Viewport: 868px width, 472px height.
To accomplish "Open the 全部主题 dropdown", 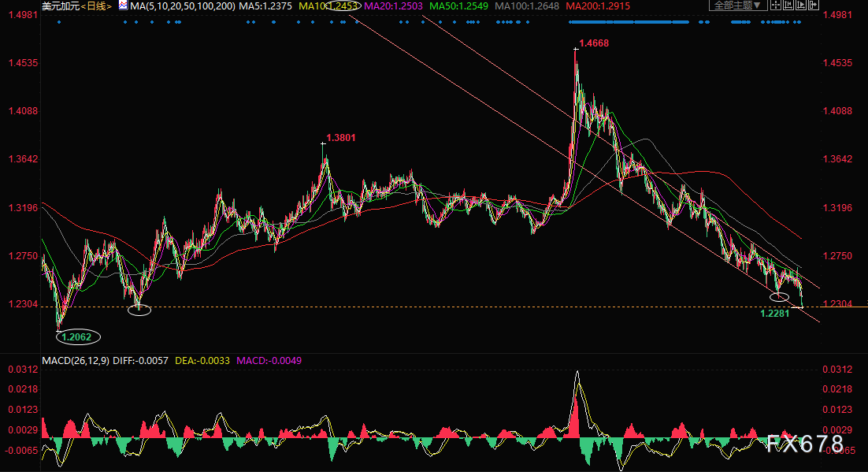I will tap(738, 6).
